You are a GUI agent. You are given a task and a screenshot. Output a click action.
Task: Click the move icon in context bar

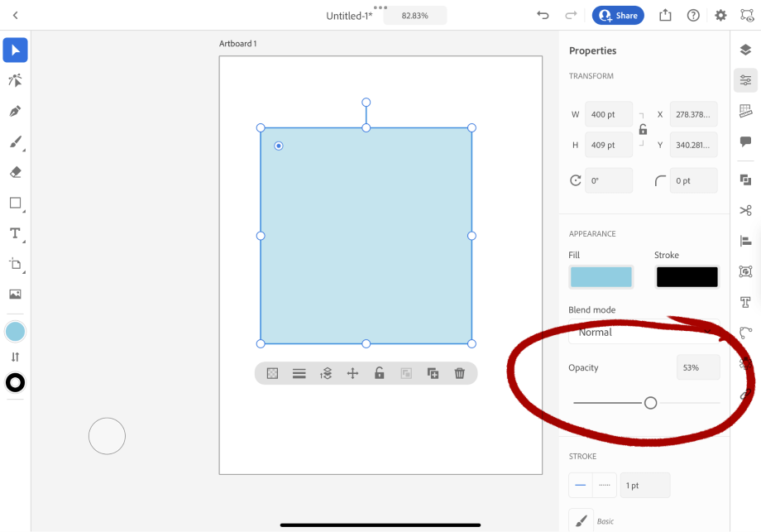coord(353,373)
